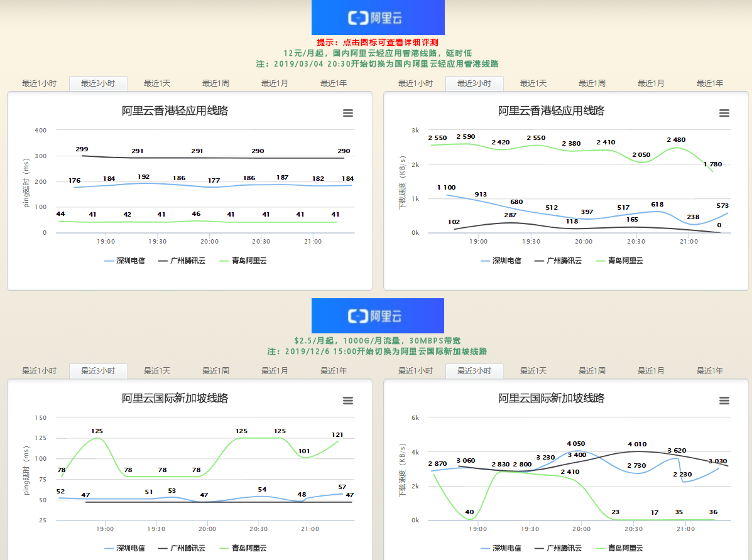Image resolution: width=752 pixels, height=560 pixels.
Task: Switch Hong Kong download speed chart to 最近1周
Action: tap(592, 83)
